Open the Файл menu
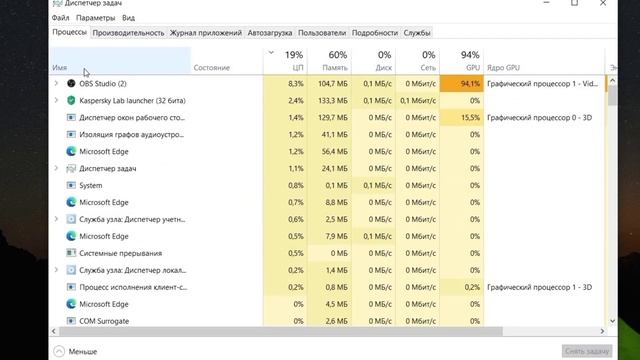This screenshot has width=640, height=360. pos(60,18)
